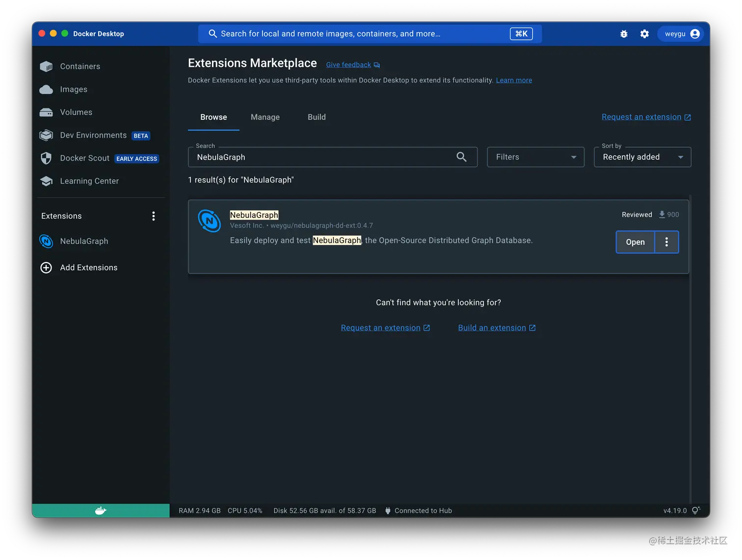Click the Build an extension link
This screenshot has width=742, height=560.
click(497, 328)
